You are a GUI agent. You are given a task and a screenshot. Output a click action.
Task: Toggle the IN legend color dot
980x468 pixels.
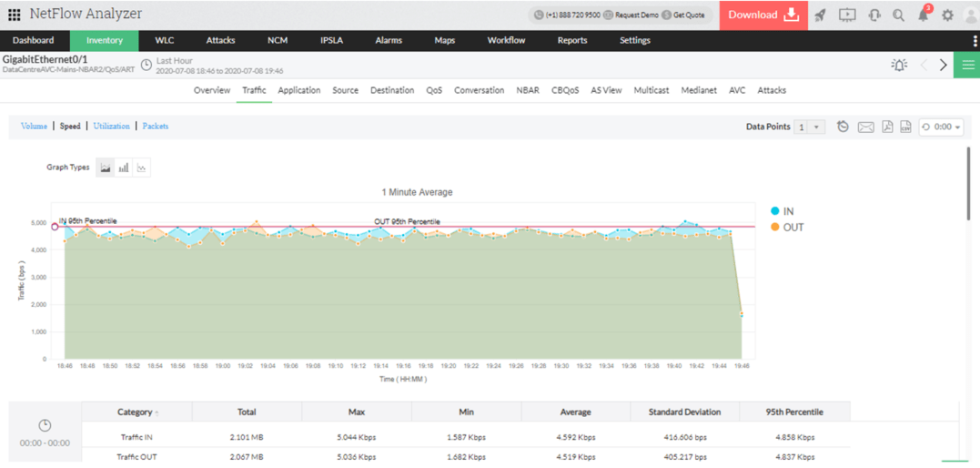775,211
